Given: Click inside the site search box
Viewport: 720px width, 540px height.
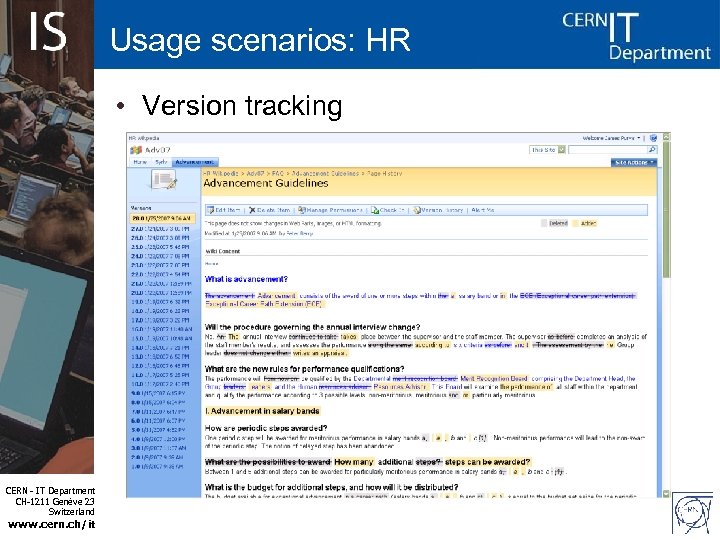Looking at the screenshot, I should pos(608,150).
